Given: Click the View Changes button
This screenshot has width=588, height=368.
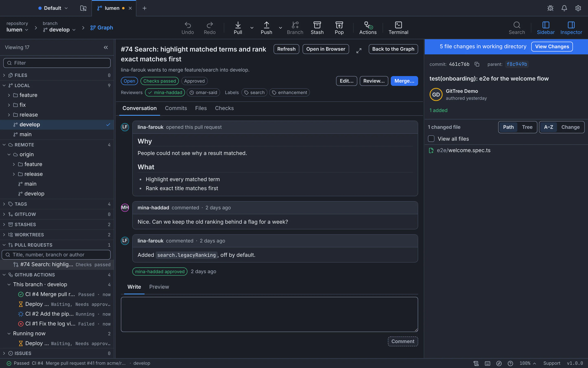Looking at the screenshot, I should (552, 46).
